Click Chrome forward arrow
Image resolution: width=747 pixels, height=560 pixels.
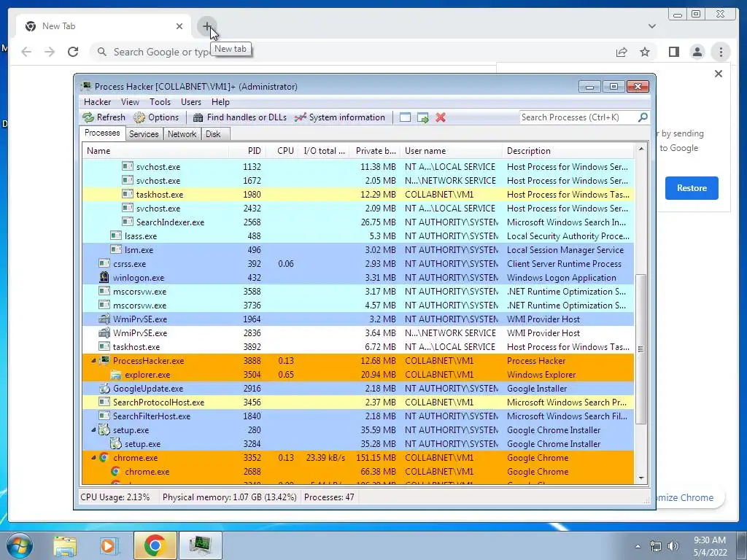point(50,52)
